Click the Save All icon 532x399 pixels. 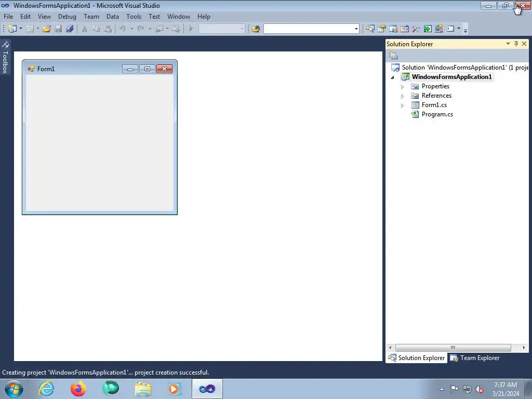(x=70, y=29)
